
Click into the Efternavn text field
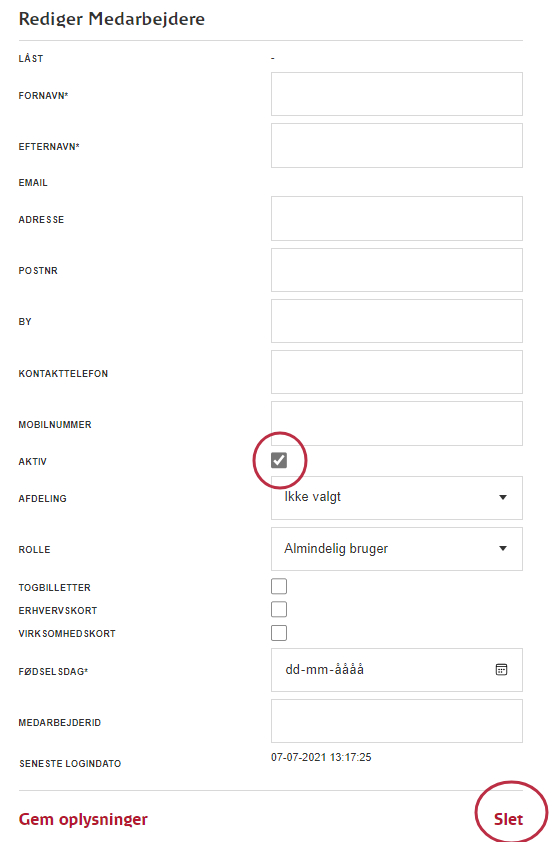397,146
